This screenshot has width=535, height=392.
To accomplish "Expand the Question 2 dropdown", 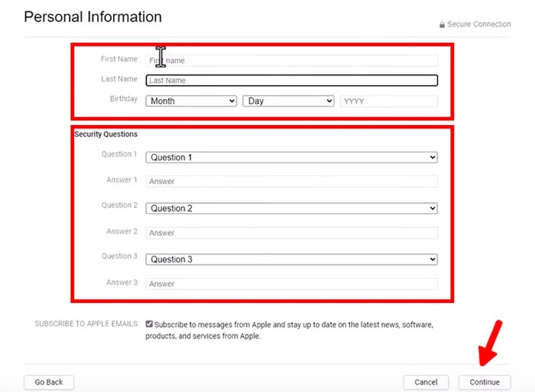I will point(292,209).
